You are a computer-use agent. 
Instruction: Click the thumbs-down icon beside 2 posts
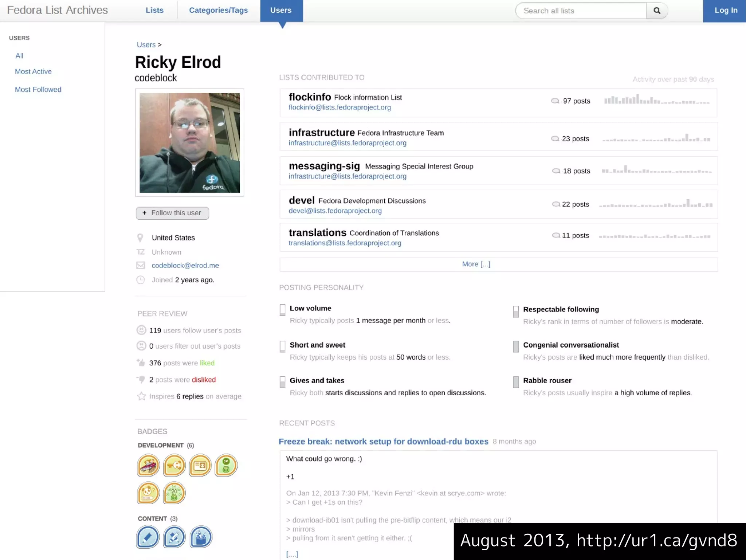coord(141,379)
